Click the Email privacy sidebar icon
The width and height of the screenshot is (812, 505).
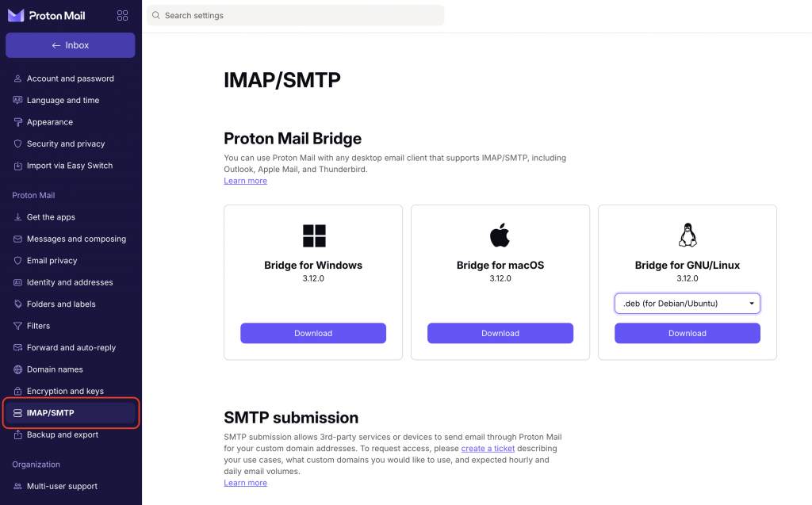17,260
